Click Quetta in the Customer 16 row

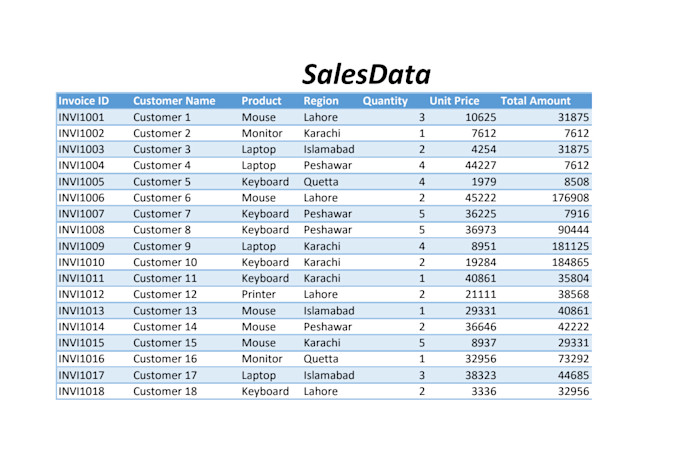click(x=321, y=359)
